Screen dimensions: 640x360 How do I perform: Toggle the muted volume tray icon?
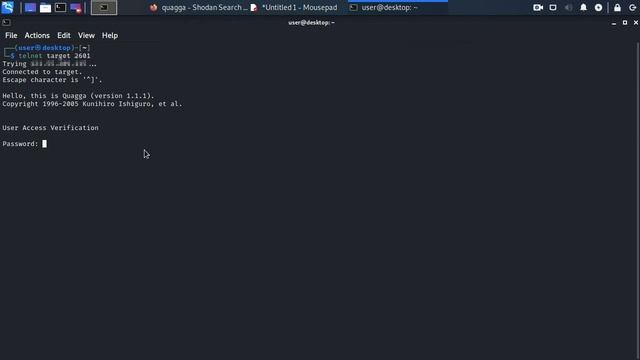568,7
